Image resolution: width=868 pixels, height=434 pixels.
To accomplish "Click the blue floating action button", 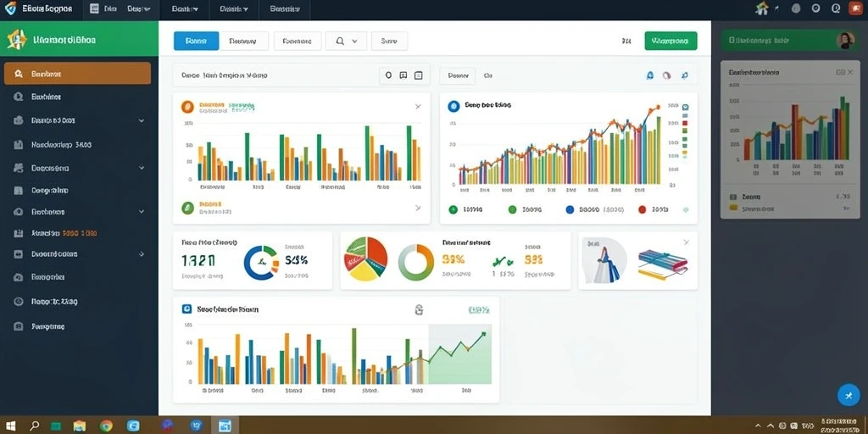I will click(848, 395).
